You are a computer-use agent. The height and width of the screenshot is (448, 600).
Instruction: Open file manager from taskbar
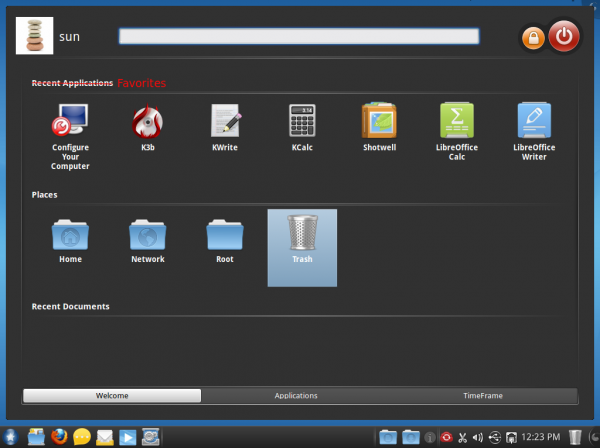pyautogui.click(x=36, y=437)
